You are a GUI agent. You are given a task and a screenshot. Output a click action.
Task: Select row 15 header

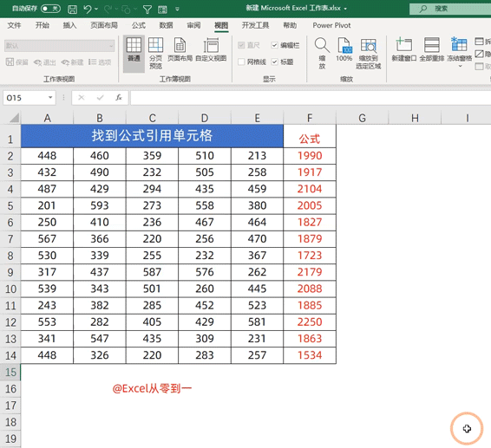[x=10, y=372]
